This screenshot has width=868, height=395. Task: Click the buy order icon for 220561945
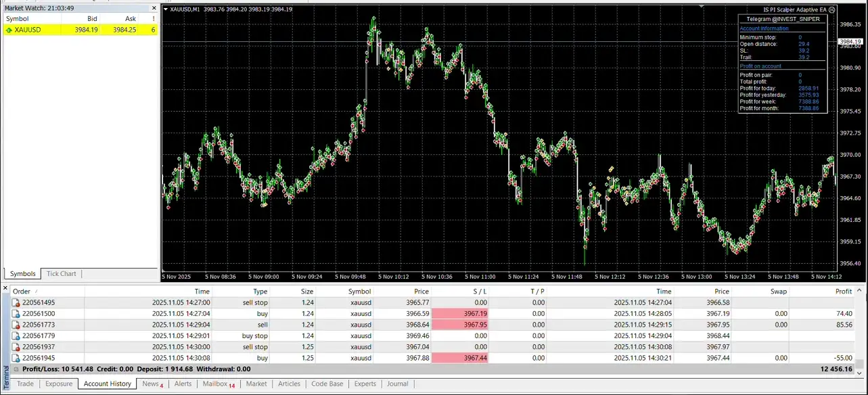pyautogui.click(x=16, y=358)
